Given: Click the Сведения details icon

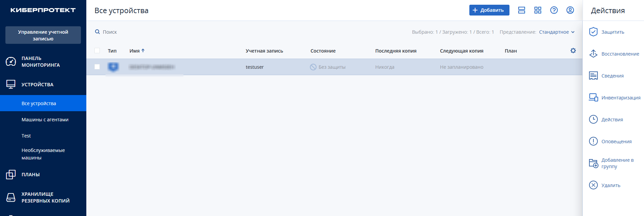Looking at the screenshot, I should point(593,75).
